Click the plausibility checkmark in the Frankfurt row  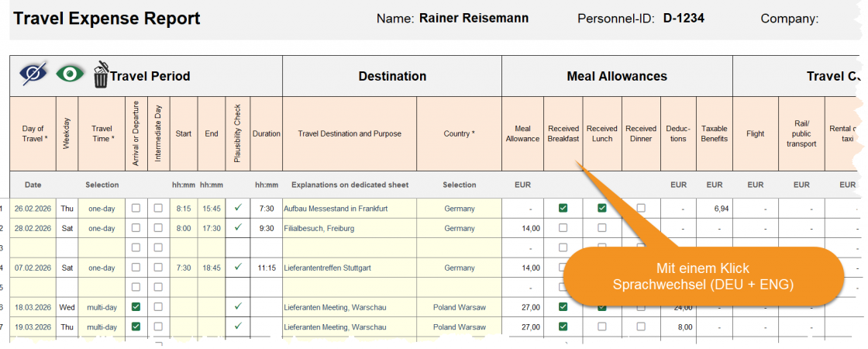click(x=238, y=207)
